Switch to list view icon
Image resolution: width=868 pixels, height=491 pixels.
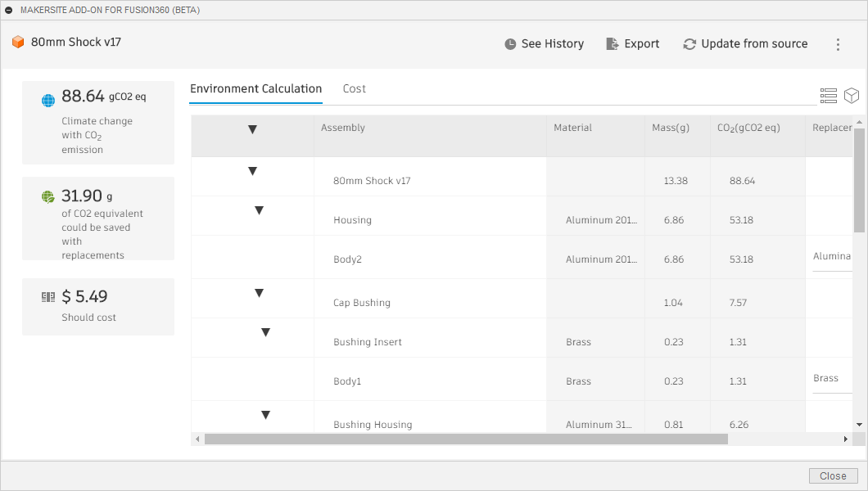pos(828,96)
